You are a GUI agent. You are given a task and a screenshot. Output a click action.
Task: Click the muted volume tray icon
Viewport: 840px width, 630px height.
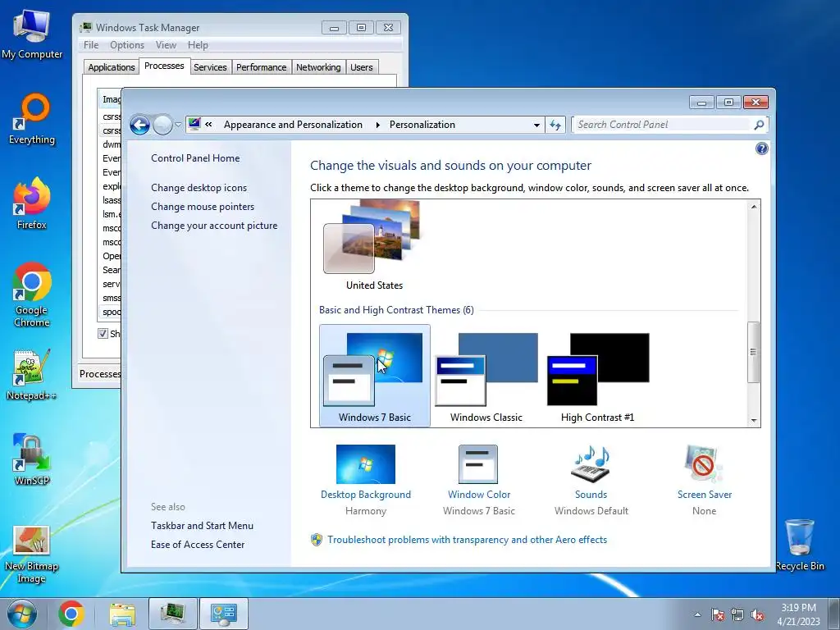[757, 615]
